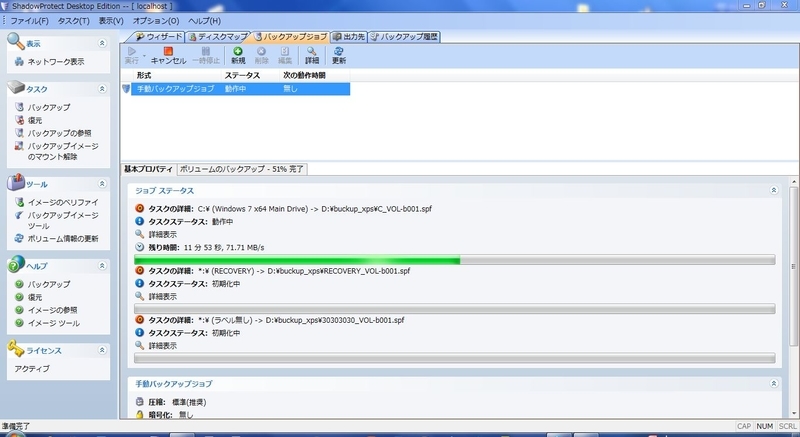Collapse the タスク sidebar panel
The width and height of the screenshot is (800, 437).
[x=102, y=89]
